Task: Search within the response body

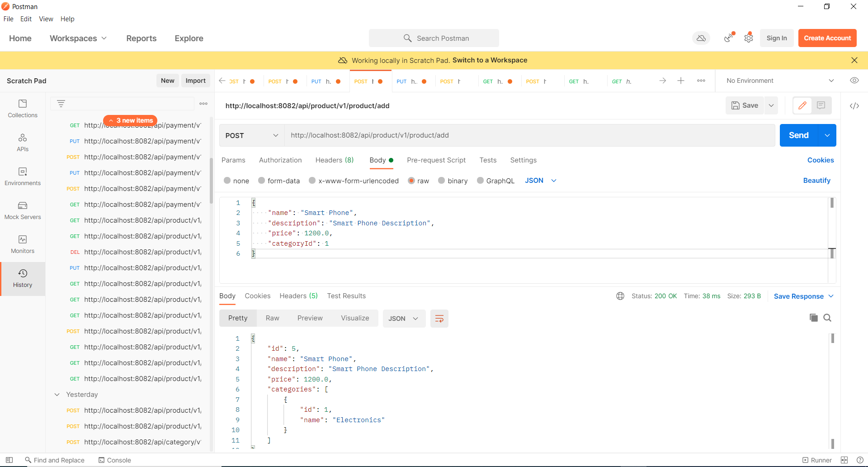Action: click(x=827, y=318)
